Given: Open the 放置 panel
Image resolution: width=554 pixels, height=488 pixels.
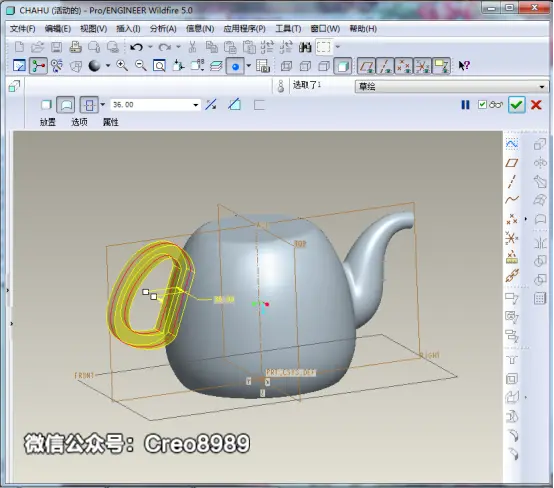Looking at the screenshot, I should click(x=48, y=122).
